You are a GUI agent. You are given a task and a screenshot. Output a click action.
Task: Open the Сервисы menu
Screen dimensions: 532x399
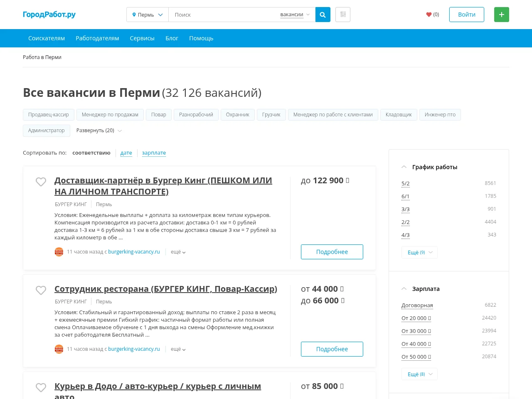[x=142, y=38]
